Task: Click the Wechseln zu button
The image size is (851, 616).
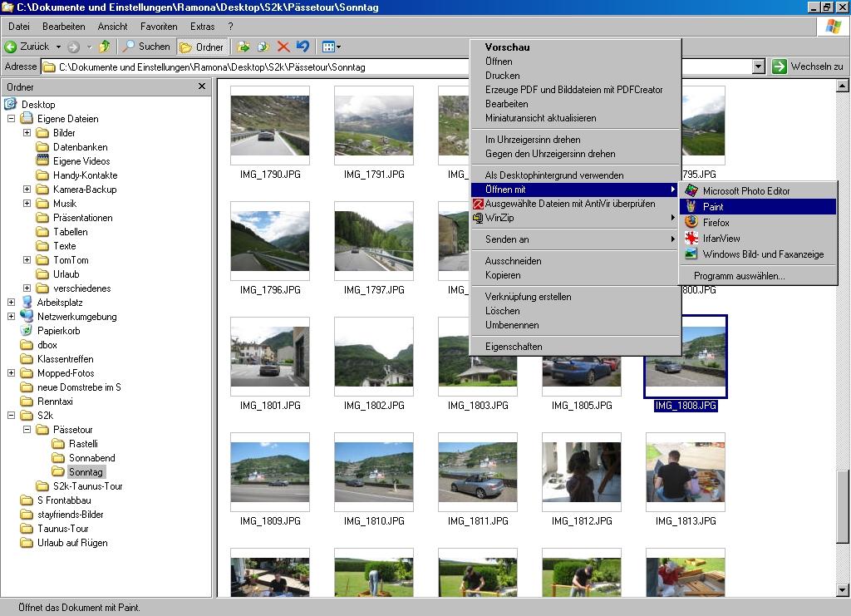Action: [807, 67]
